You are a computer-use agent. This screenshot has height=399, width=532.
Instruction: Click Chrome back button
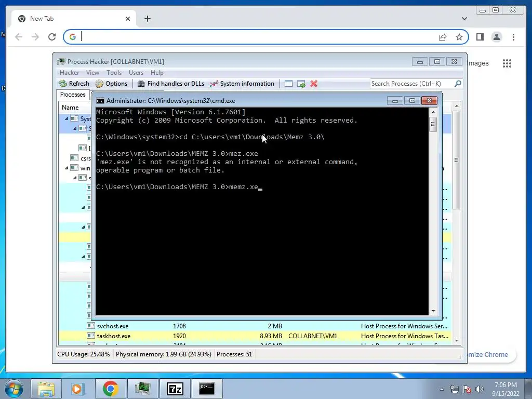(x=19, y=37)
